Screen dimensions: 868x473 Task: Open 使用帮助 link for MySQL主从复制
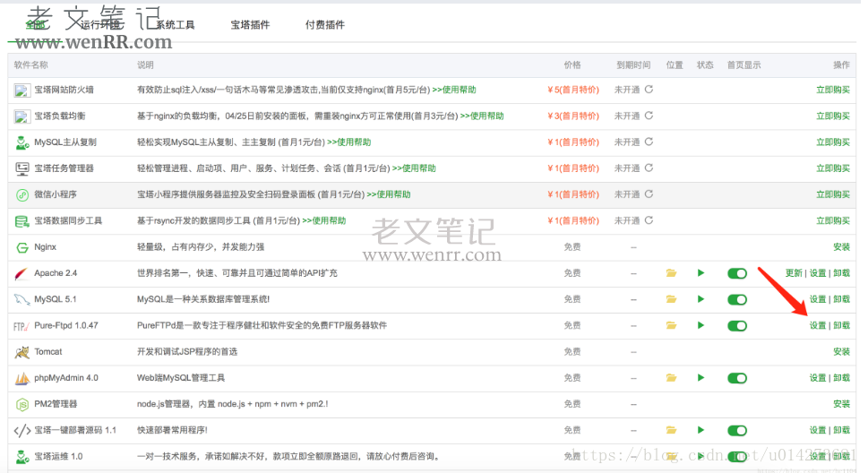tap(348, 142)
